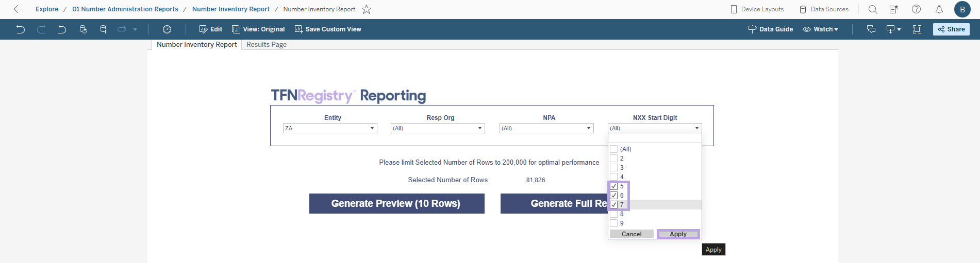980x263 pixels.
Task: Click the filter search input field
Action: 655,138
